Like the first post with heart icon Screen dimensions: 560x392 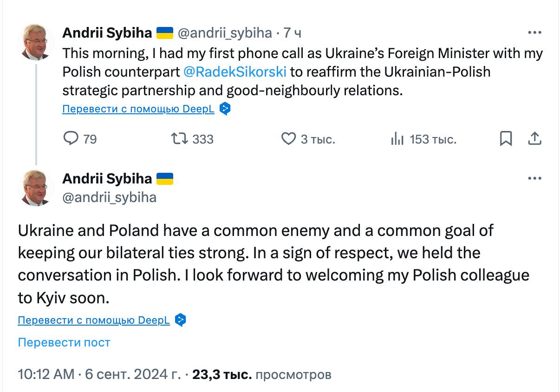[289, 138]
